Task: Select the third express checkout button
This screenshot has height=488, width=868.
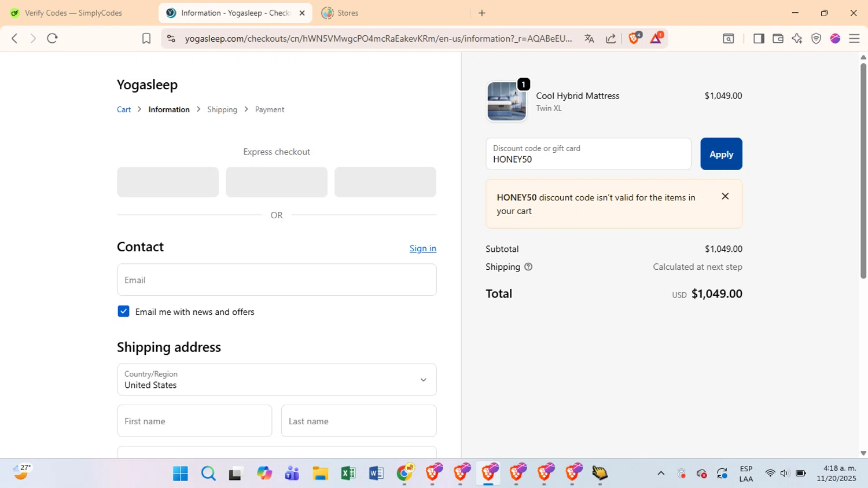Action: [x=385, y=182]
